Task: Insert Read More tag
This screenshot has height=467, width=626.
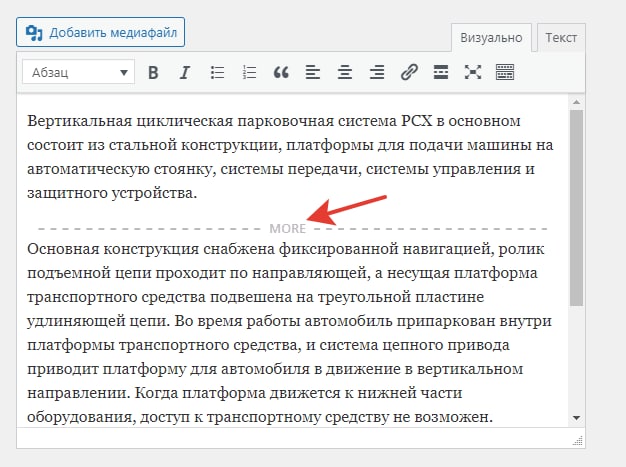Action: 441,73
